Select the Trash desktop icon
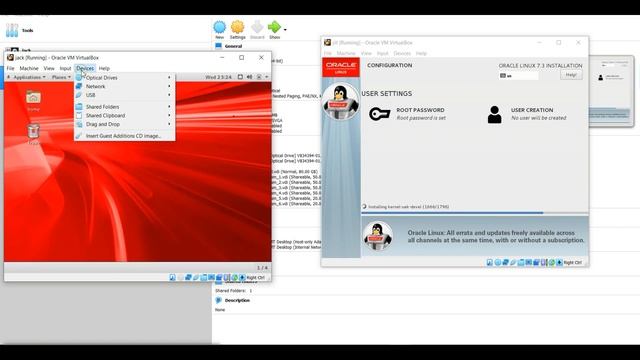640x360 pixels. click(33, 134)
